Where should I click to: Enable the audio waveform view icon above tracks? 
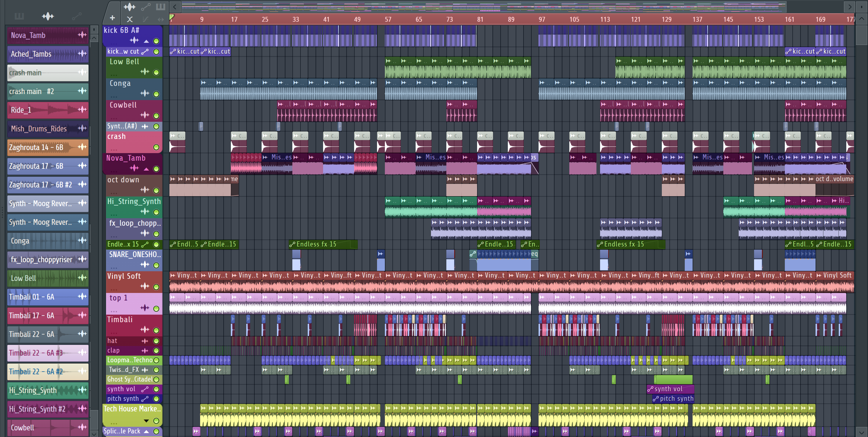click(129, 7)
